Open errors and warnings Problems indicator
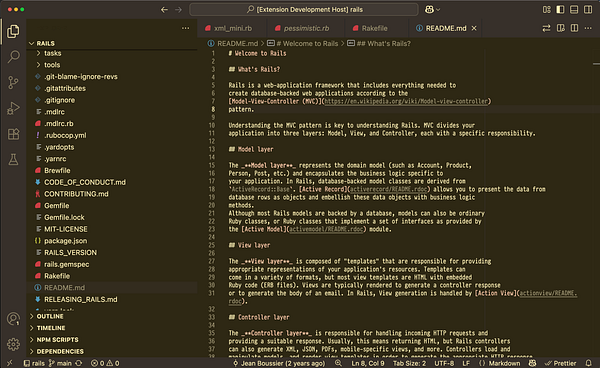The image size is (600, 368). coord(105,363)
